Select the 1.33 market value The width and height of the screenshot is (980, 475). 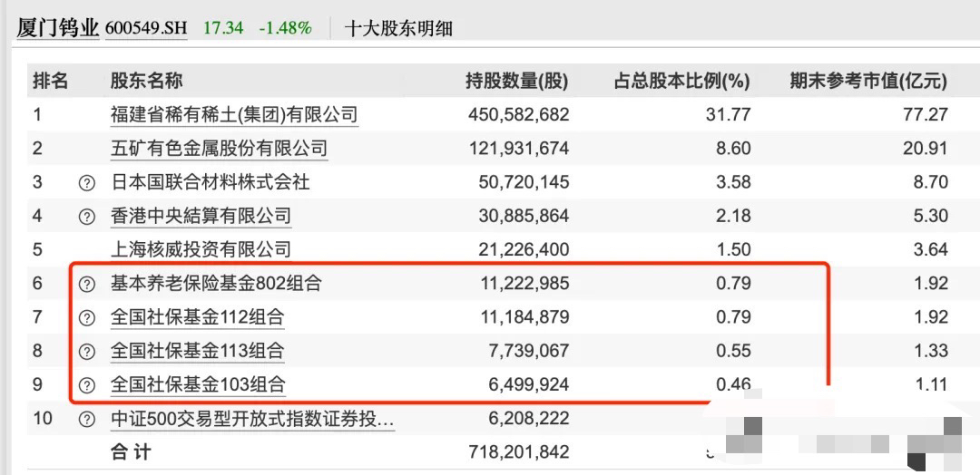(x=931, y=351)
